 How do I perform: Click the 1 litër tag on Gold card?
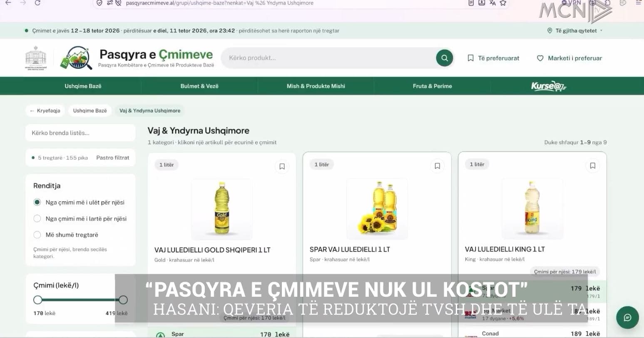click(x=167, y=165)
